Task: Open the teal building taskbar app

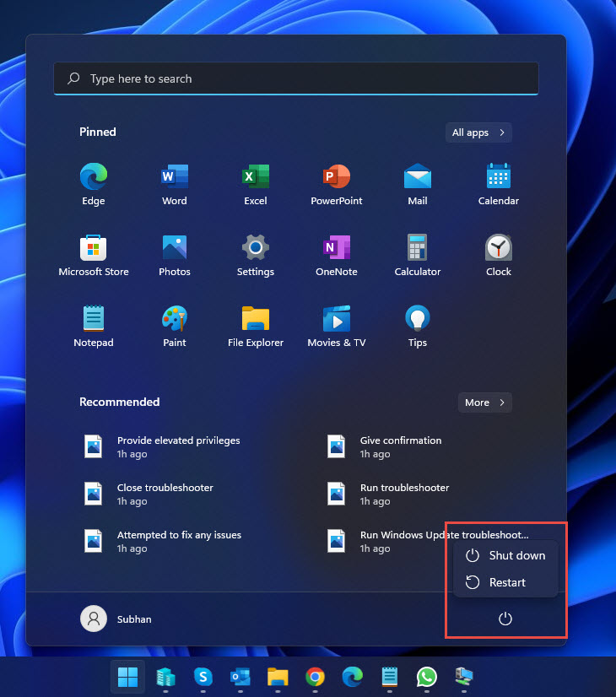Action: pos(165,677)
